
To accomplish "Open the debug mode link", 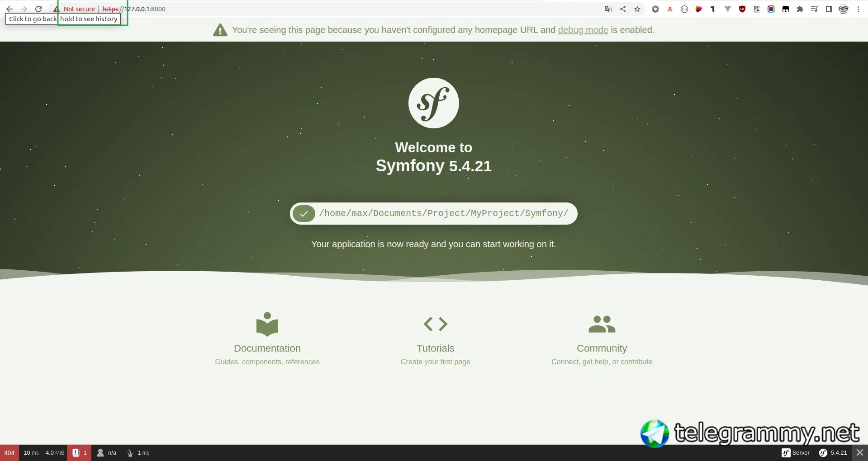I will click(583, 30).
